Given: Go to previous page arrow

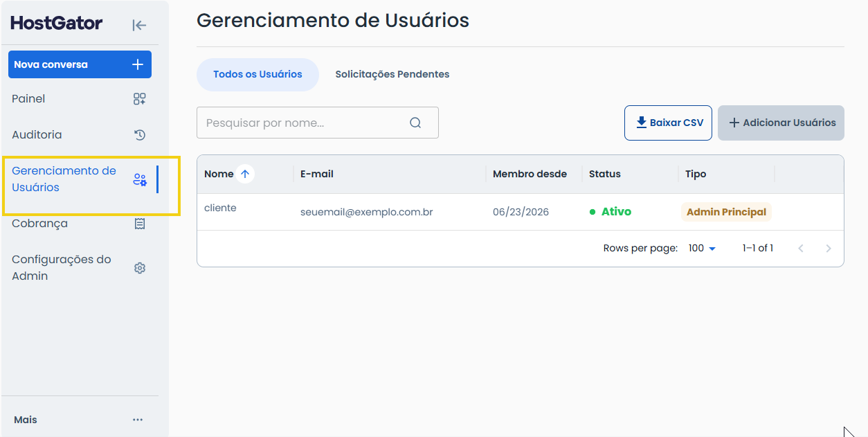Looking at the screenshot, I should [801, 248].
